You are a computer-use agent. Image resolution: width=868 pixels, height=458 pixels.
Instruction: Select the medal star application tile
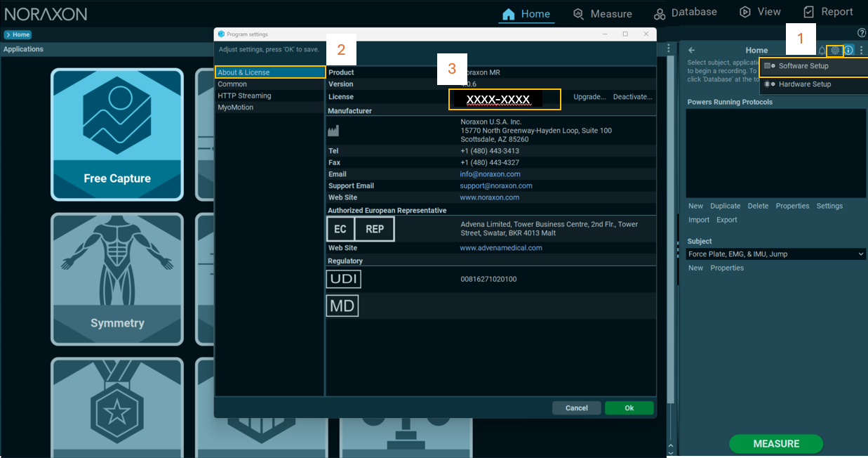pos(117,407)
